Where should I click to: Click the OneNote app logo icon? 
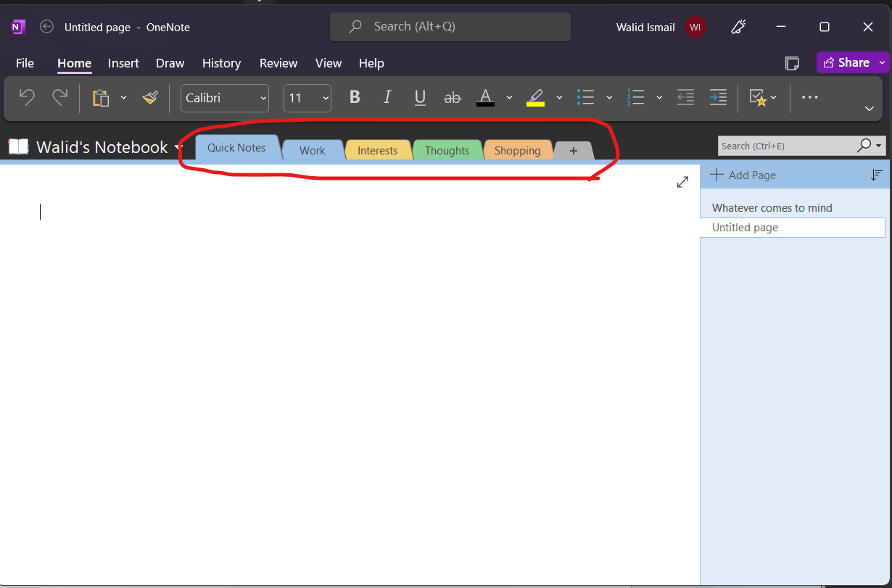click(19, 27)
